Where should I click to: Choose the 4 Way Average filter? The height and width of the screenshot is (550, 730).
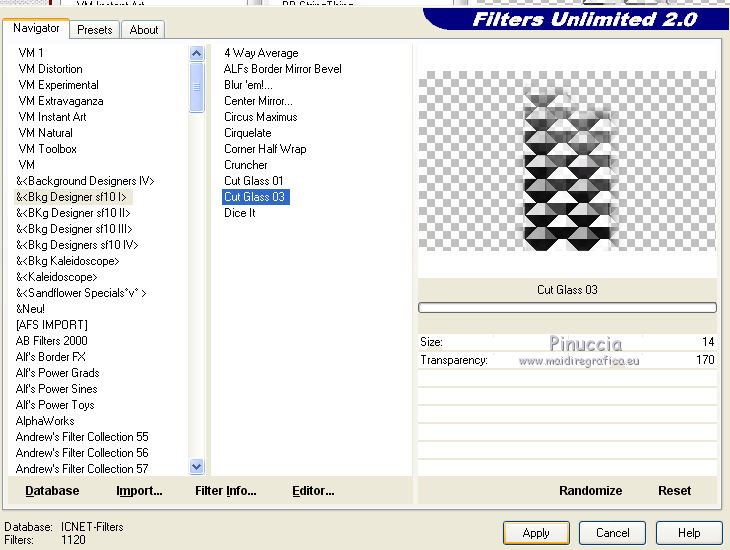click(261, 53)
